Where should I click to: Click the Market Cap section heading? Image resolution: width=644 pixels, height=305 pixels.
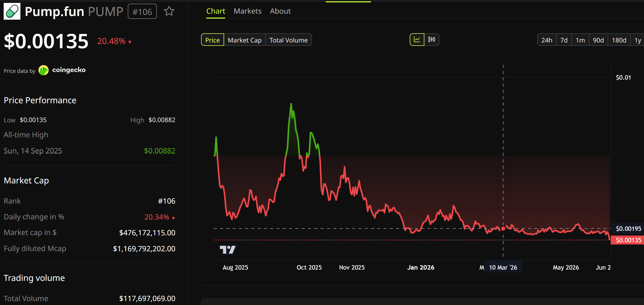pyautogui.click(x=26, y=181)
